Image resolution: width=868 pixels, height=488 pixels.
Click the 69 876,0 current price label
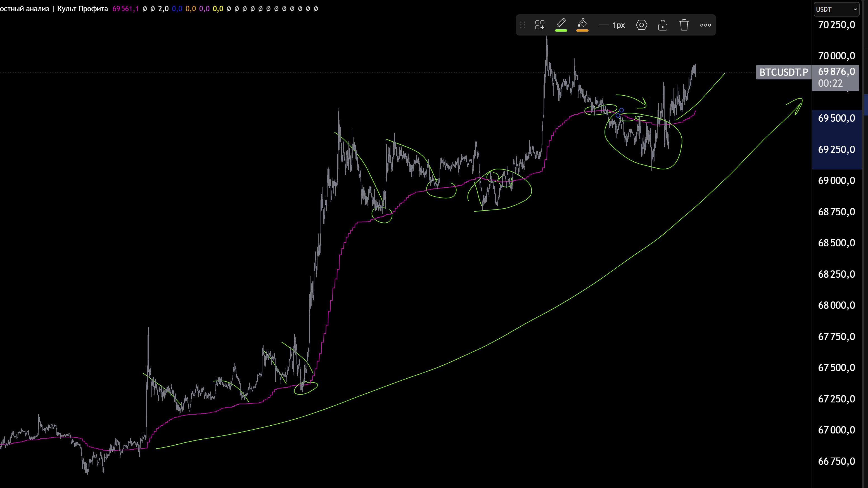836,72
